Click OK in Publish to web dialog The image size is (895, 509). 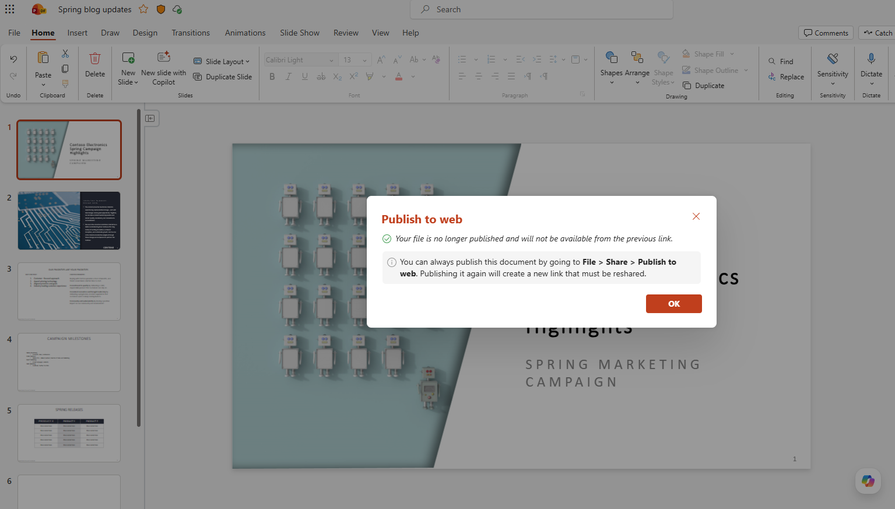[x=674, y=304]
